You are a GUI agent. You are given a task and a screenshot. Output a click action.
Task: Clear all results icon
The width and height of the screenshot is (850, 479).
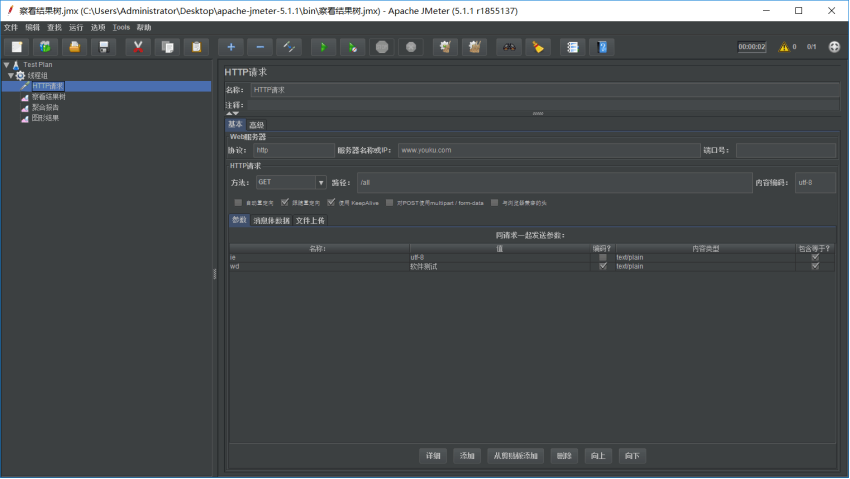pos(474,47)
